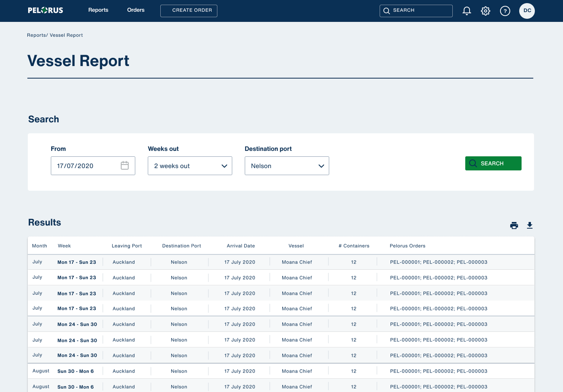Click the From date field 17/07/2020
This screenshot has width=563, height=392.
click(x=93, y=166)
